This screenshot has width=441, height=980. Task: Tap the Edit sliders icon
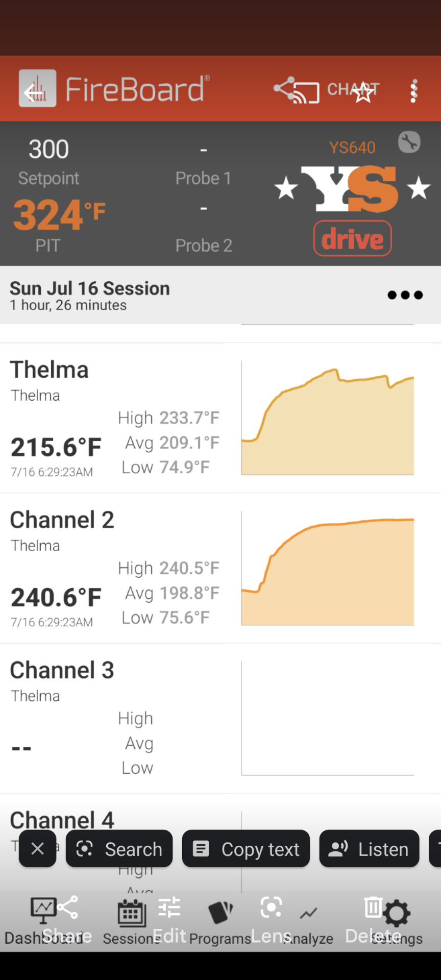[x=169, y=908]
